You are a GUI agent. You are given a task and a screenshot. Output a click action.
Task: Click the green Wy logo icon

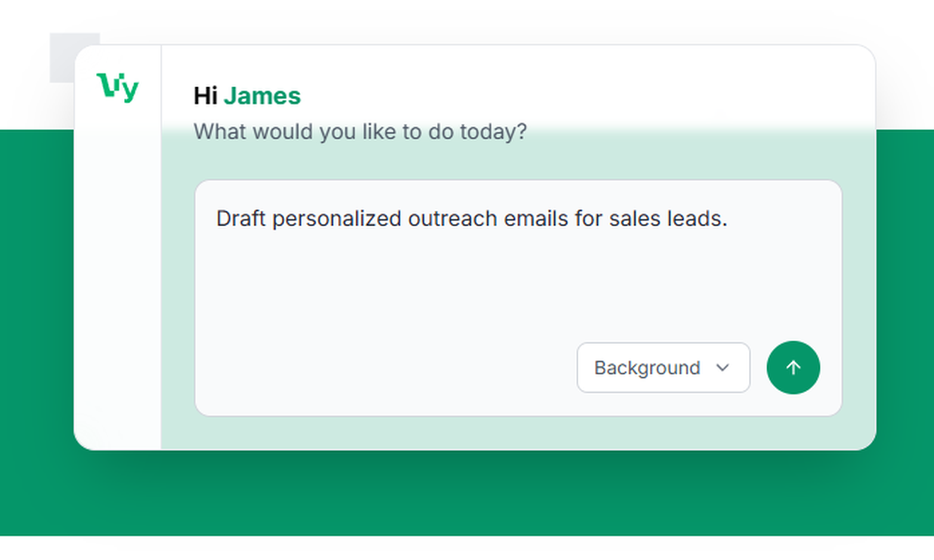(x=118, y=88)
